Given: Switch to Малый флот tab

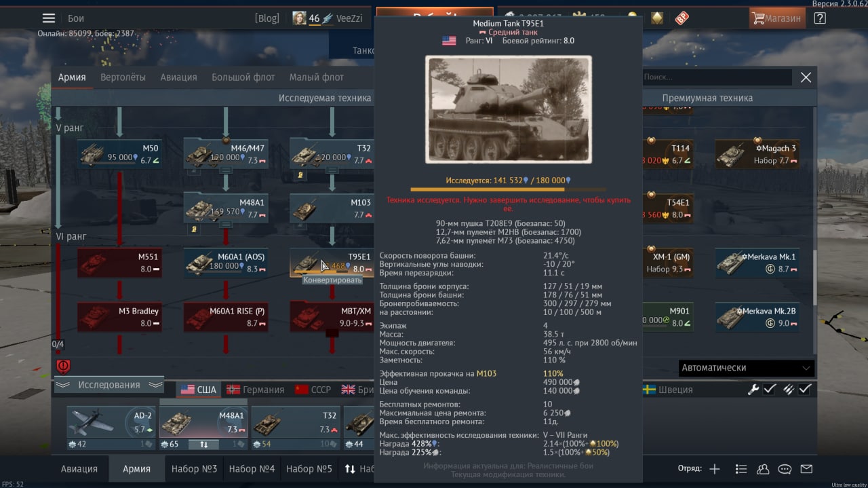Looking at the screenshot, I should pyautogui.click(x=317, y=77).
